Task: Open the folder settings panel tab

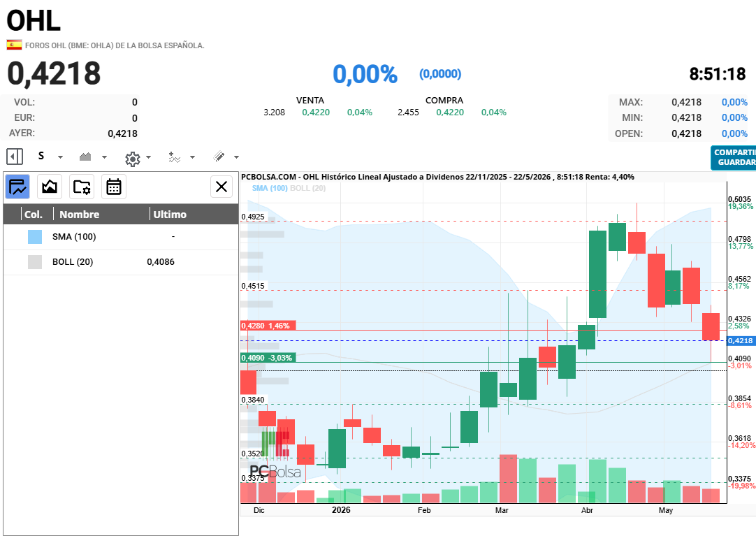Action: [x=82, y=187]
